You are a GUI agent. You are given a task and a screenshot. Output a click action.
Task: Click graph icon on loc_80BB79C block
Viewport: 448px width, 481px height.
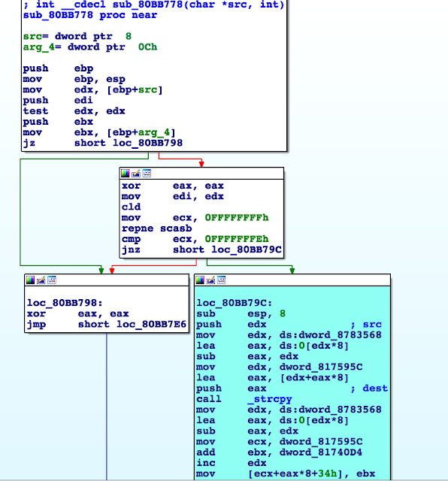[222, 280]
